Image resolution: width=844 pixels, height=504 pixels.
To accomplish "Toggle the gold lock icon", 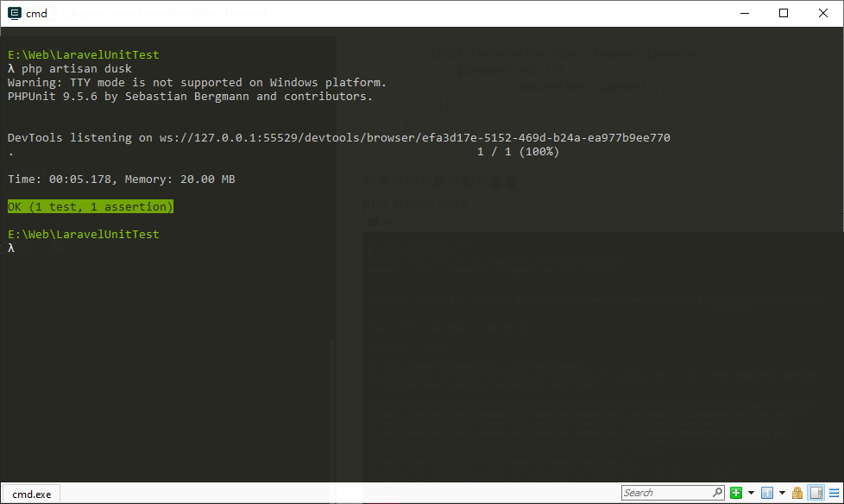I will [797, 493].
